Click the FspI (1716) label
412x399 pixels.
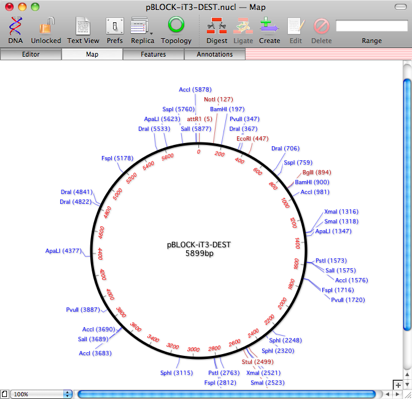click(x=338, y=290)
